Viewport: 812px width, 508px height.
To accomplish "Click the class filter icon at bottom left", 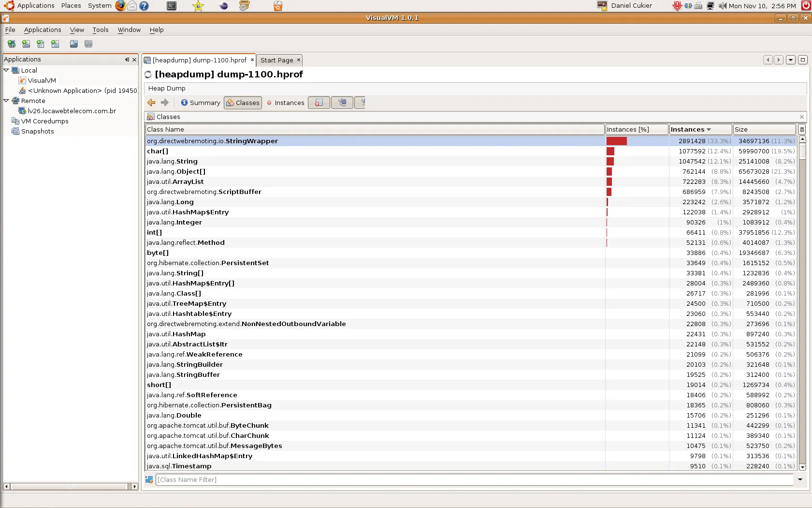I will [149, 479].
